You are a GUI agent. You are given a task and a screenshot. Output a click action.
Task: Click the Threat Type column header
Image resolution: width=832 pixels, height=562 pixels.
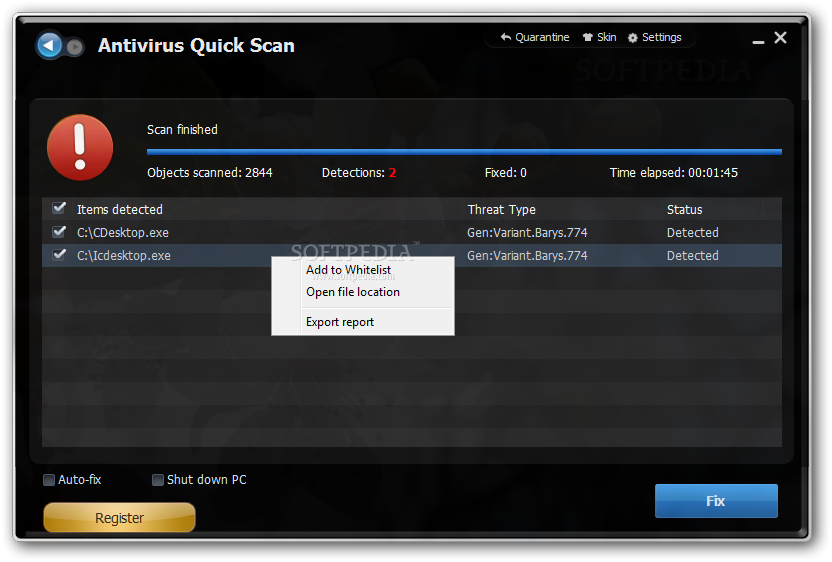[x=501, y=210]
